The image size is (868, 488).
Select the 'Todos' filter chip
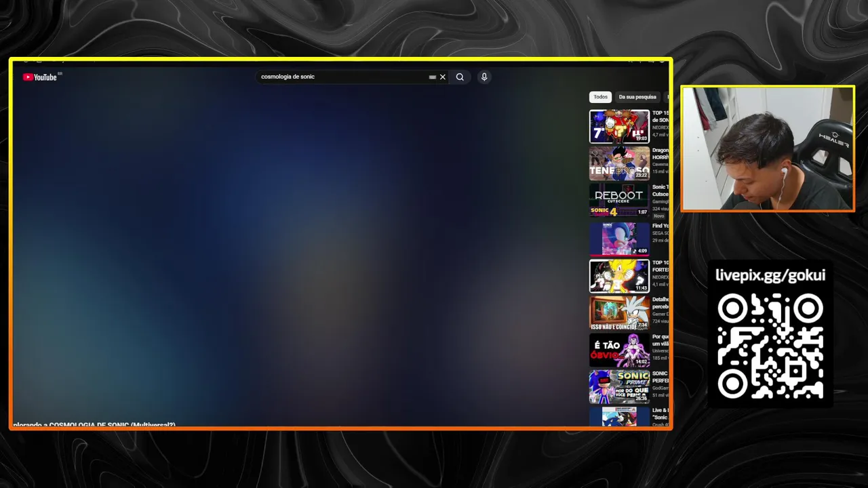pos(601,97)
